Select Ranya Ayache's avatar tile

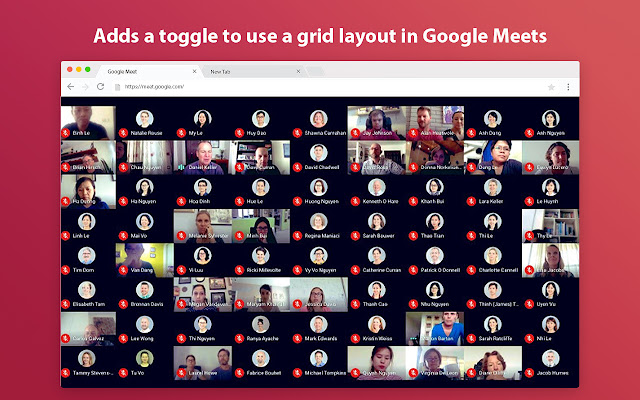coord(261,324)
